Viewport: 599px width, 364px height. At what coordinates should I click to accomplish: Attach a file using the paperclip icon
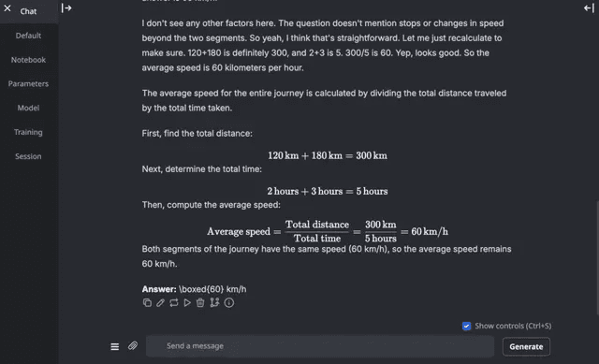(x=133, y=346)
